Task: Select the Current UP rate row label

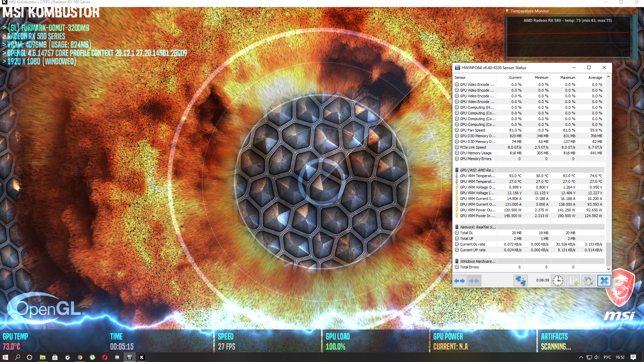Action: [473, 250]
